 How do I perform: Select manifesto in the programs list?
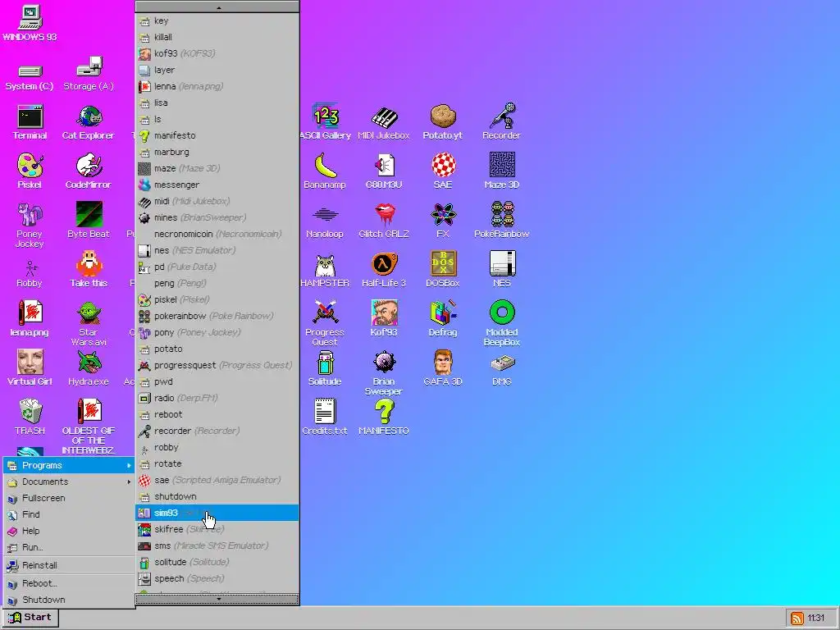217,135
